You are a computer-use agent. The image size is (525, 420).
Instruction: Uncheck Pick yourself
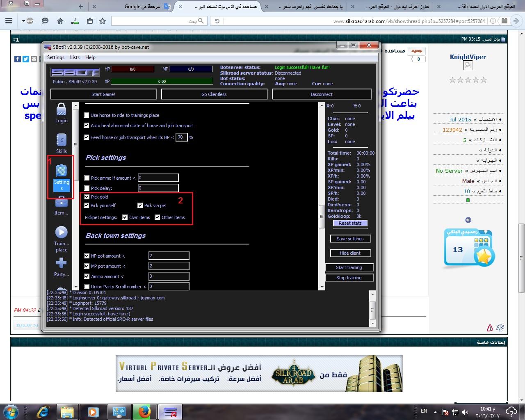pos(87,205)
